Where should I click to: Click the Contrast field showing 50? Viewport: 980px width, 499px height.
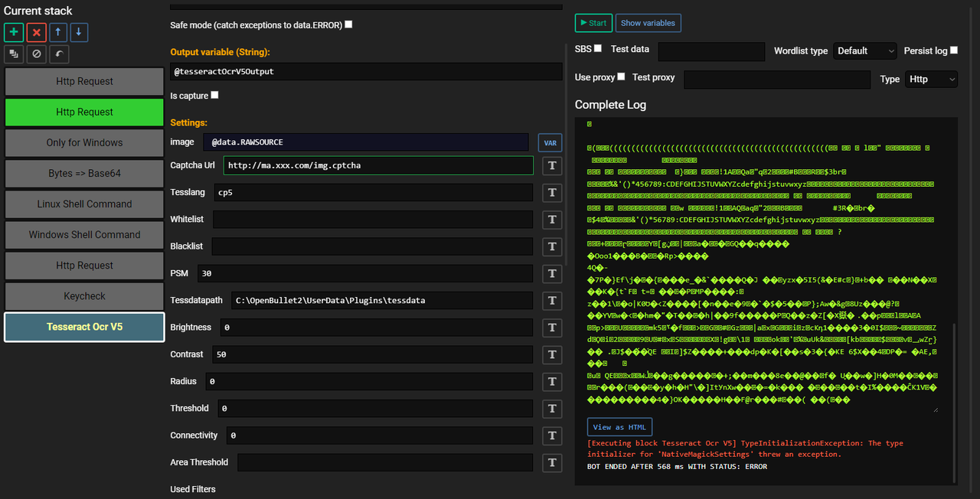click(372, 354)
